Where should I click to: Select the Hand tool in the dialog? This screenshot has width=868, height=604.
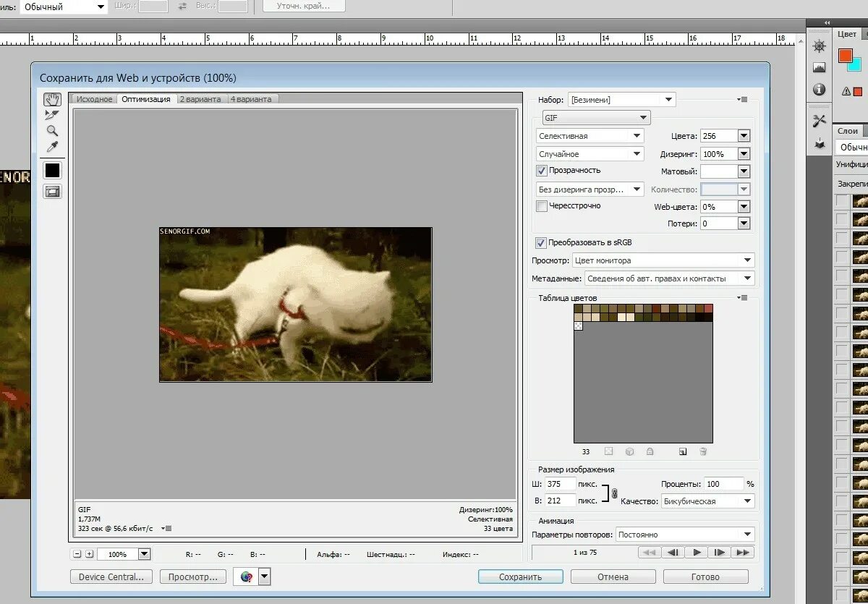tap(52, 100)
